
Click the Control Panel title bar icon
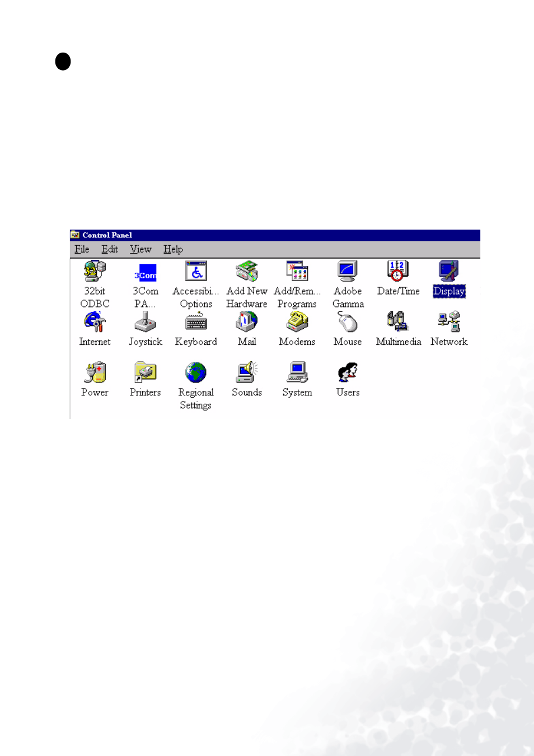pos(75,235)
